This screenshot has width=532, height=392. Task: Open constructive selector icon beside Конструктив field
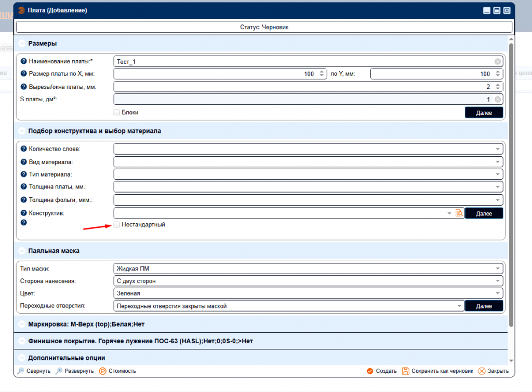[459, 213]
